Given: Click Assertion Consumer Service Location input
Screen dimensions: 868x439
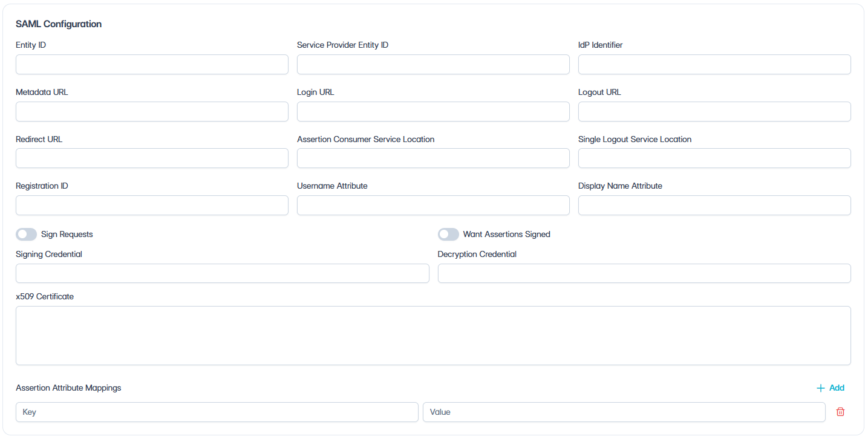Looking at the screenshot, I should tap(433, 158).
